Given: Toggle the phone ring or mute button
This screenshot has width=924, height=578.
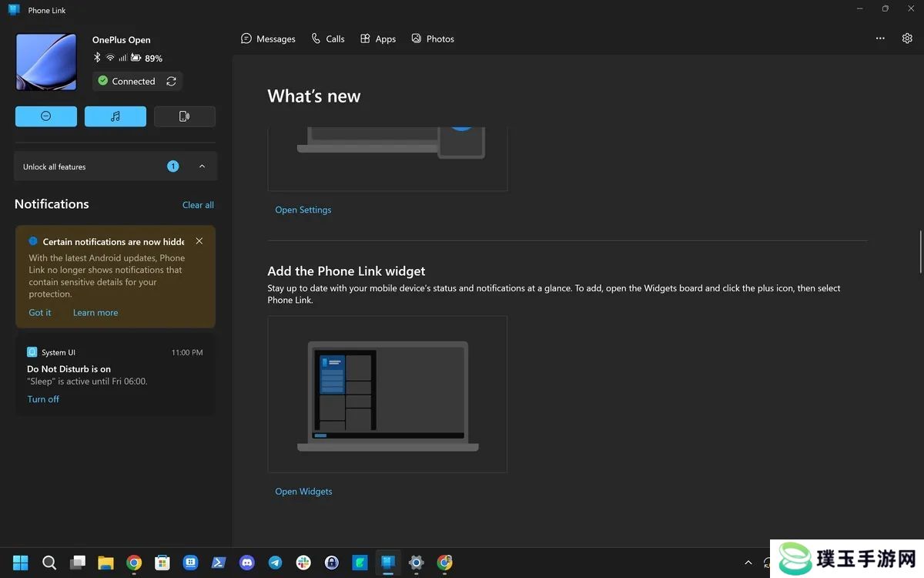Looking at the screenshot, I should 185,116.
